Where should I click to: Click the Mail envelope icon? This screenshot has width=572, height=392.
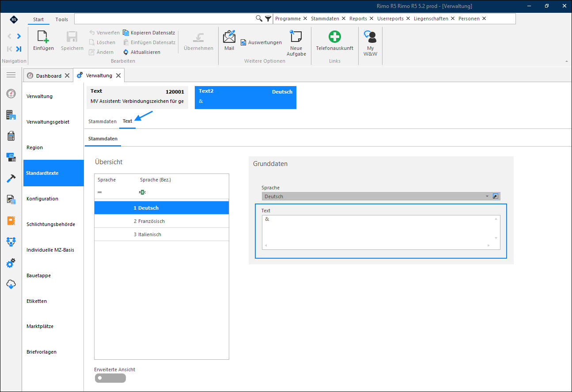(229, 36)
